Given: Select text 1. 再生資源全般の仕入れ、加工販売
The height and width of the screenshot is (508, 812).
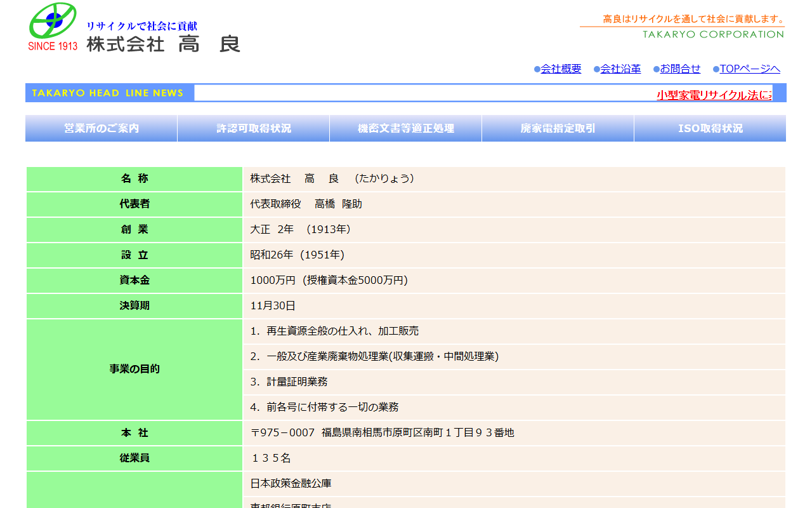Looking at the screenshot, I should [x=334, y=331].
